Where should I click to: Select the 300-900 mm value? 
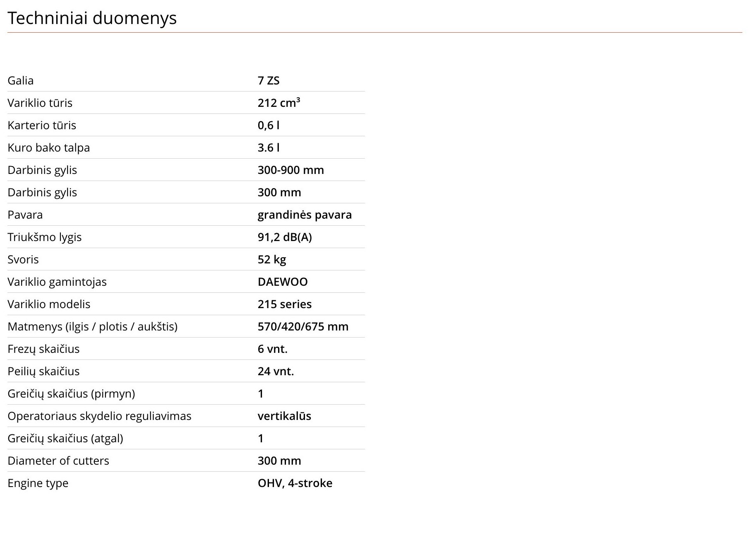click(x=291, y=170)
